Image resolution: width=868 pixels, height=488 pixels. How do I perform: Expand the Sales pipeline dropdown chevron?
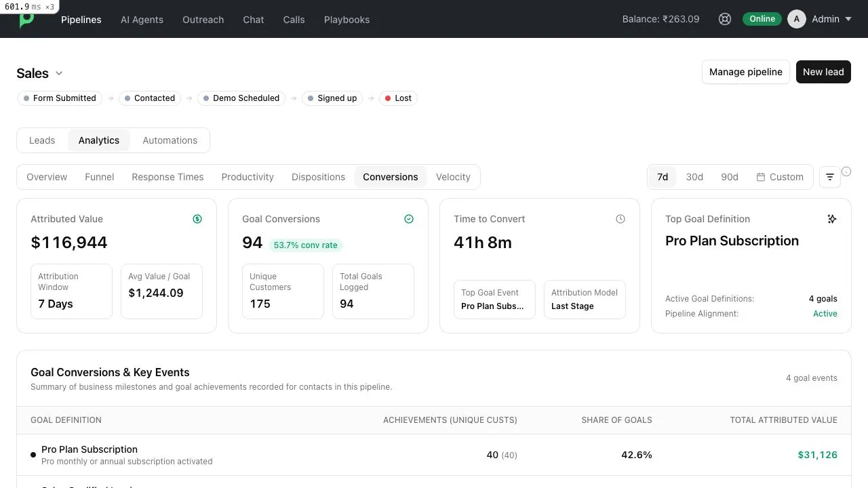59,73
